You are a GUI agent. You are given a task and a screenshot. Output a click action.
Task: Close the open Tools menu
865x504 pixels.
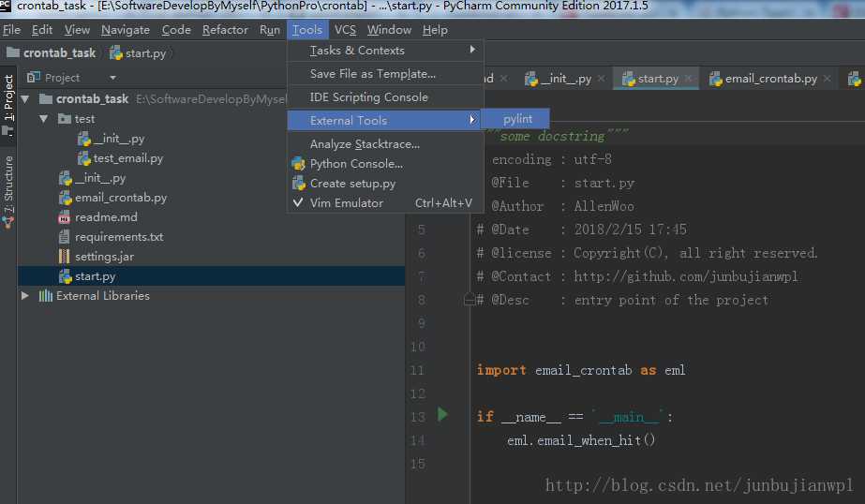307,30
